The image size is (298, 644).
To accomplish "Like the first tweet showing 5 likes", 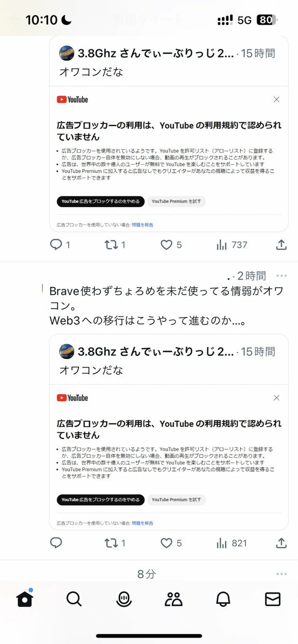I will click(171, 245).
